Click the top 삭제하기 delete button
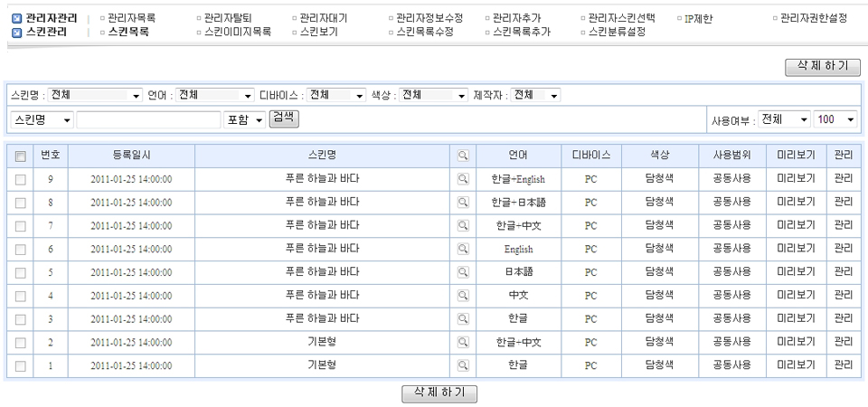Screen dimensions: 868x407 click(x=822, y=67)
